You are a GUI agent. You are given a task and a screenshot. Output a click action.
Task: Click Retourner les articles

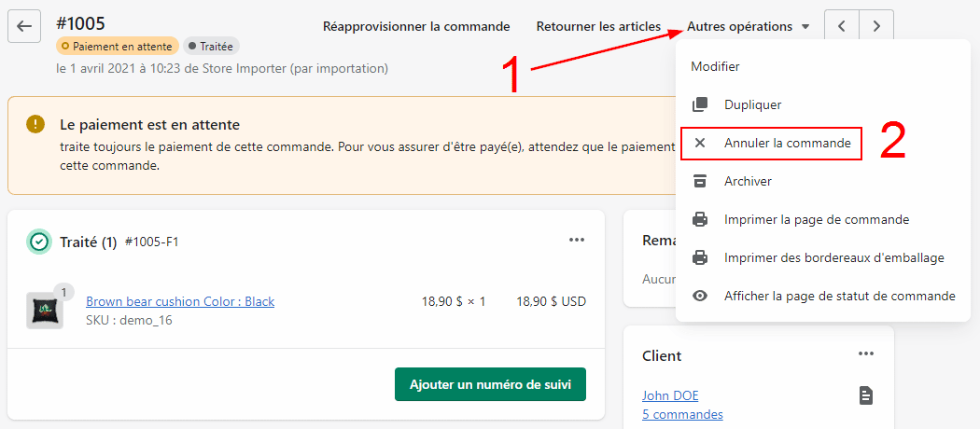(x=598, y=27)
